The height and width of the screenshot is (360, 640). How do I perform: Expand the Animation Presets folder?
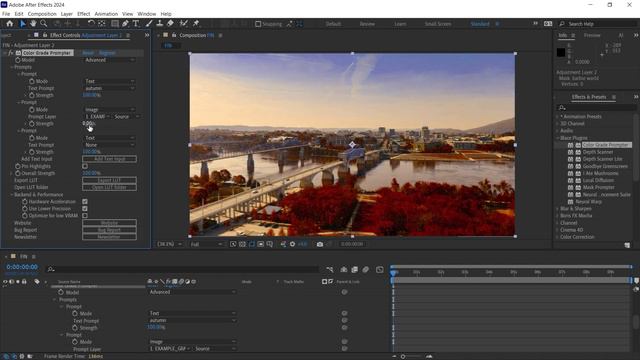558,117
